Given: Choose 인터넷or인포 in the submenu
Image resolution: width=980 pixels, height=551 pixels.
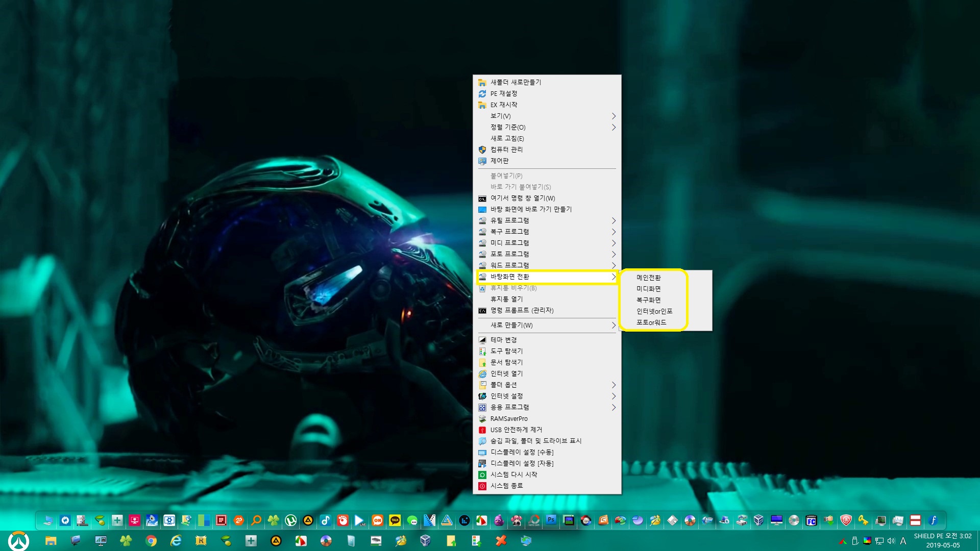Looking at the screenshot, I should click(x=666, y=311).
